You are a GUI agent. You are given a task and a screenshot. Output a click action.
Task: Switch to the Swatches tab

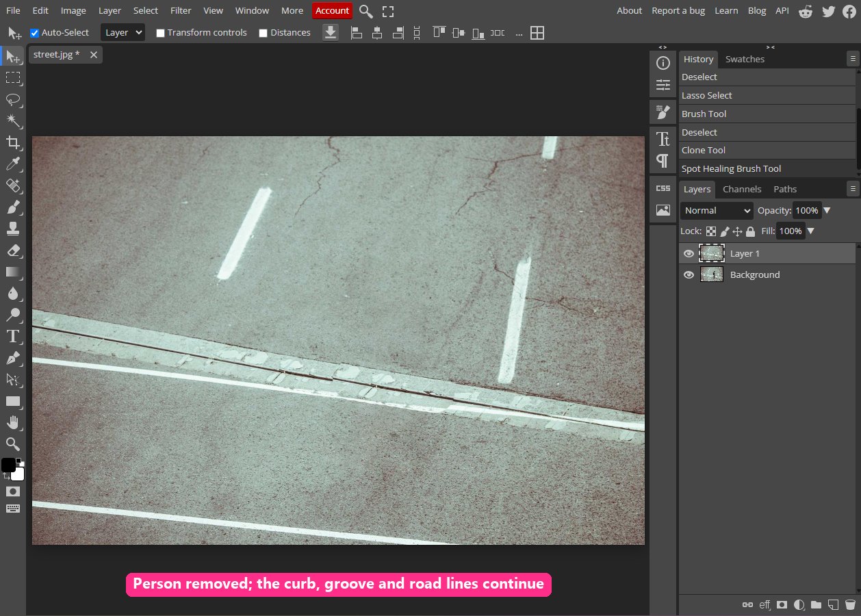click(x=745, y=59)
